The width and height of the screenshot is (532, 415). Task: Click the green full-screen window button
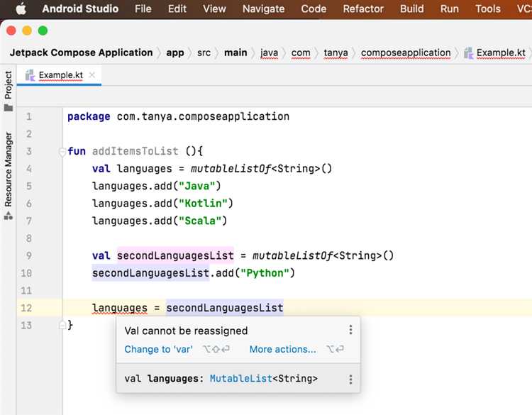(x=43, y=31)
